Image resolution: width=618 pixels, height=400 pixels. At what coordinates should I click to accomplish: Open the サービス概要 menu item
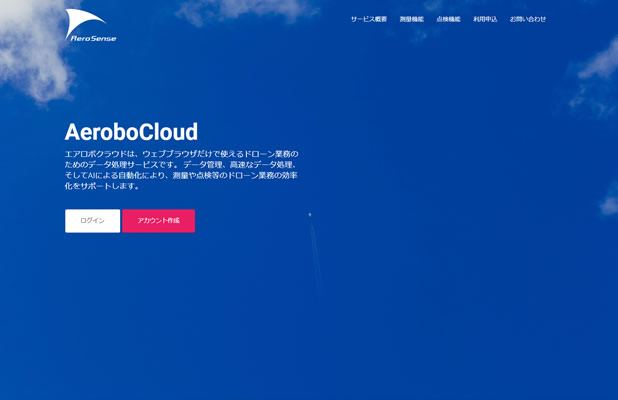(x=369, y=19)
